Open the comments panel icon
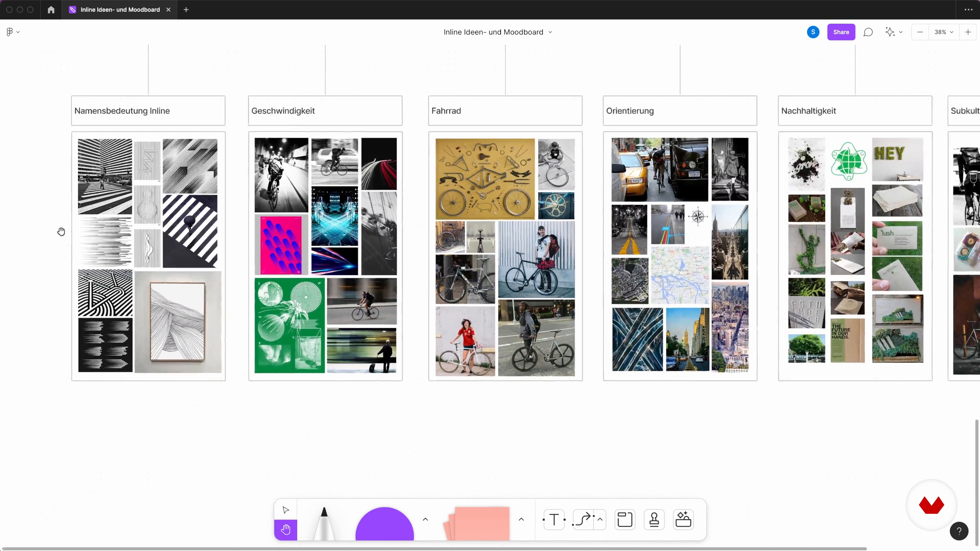This screenshot has height=551, width=980. pos(868,32)
